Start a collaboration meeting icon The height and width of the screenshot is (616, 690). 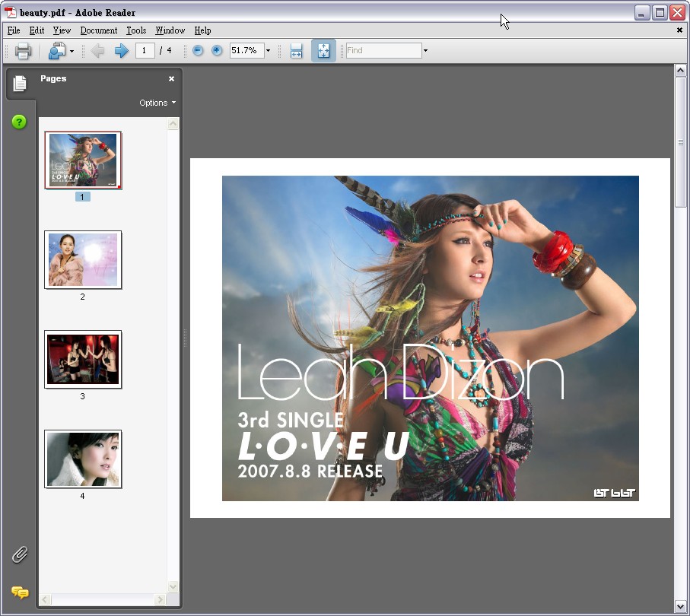pos(57,51)
